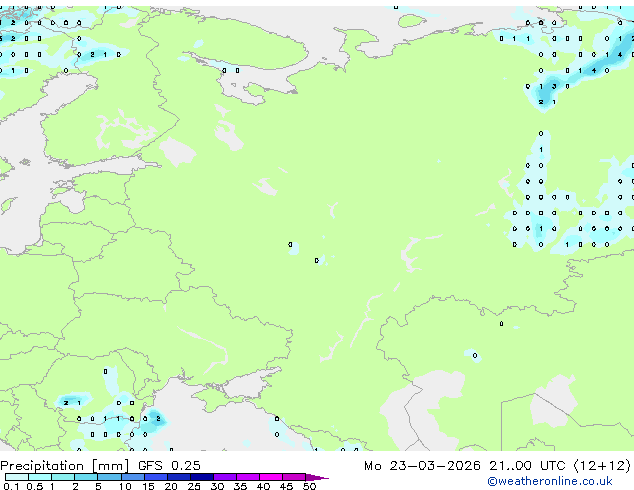Click the forecast date Mo 23-03-2026
Viewport: 634px width, 490px height.
443,465
